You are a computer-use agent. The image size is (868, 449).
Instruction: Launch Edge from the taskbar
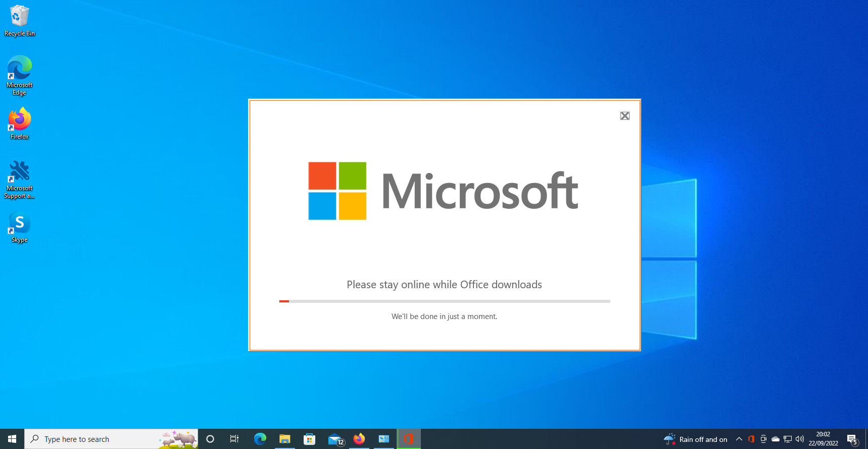[260, 439]
